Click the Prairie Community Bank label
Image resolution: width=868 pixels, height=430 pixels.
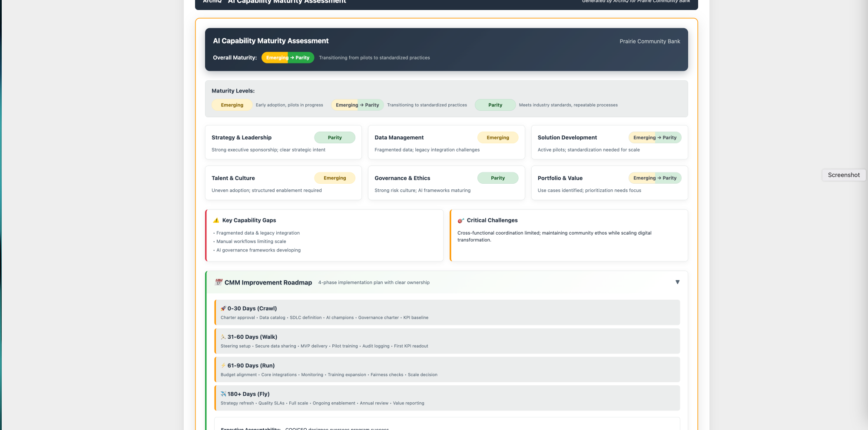click(x=649, y=41)
